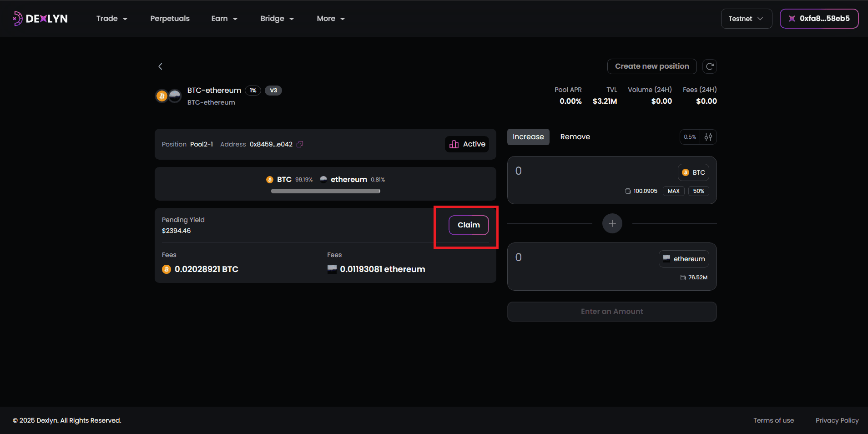Viewport: 868px width, 434px height.
Task: Open the Perpetuals page
Action: click(x=170, y=19)
